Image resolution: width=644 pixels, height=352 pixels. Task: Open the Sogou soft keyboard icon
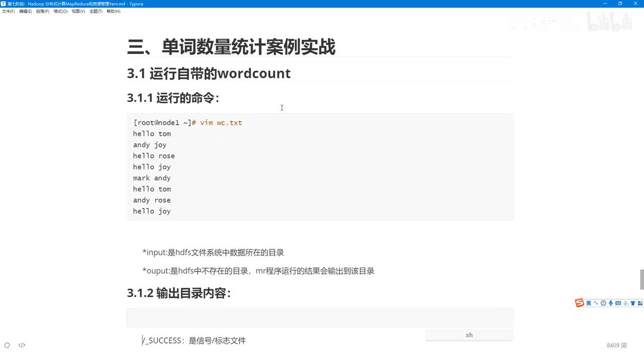618,303
